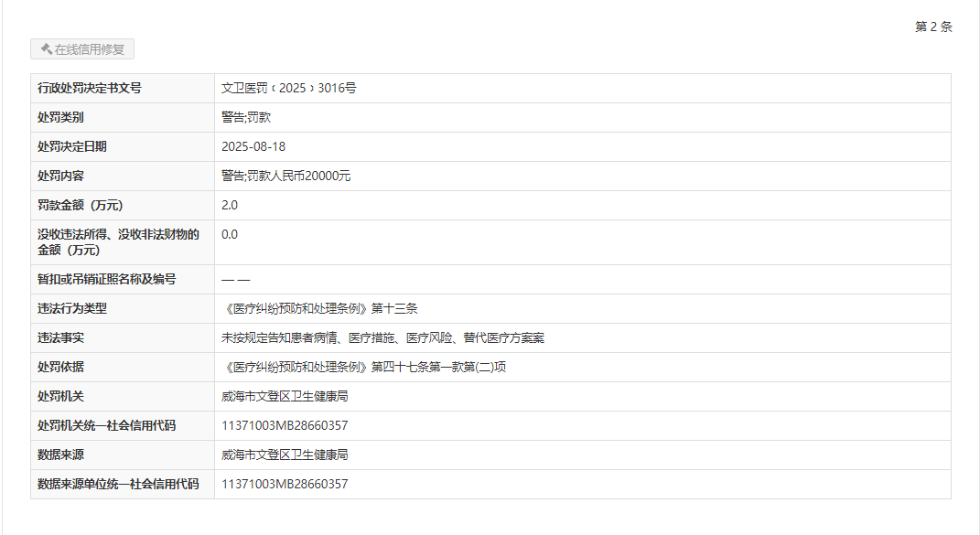Click the 在线信用修复 button
This screenshot has width=980, height=535.
tap(82, 49)
